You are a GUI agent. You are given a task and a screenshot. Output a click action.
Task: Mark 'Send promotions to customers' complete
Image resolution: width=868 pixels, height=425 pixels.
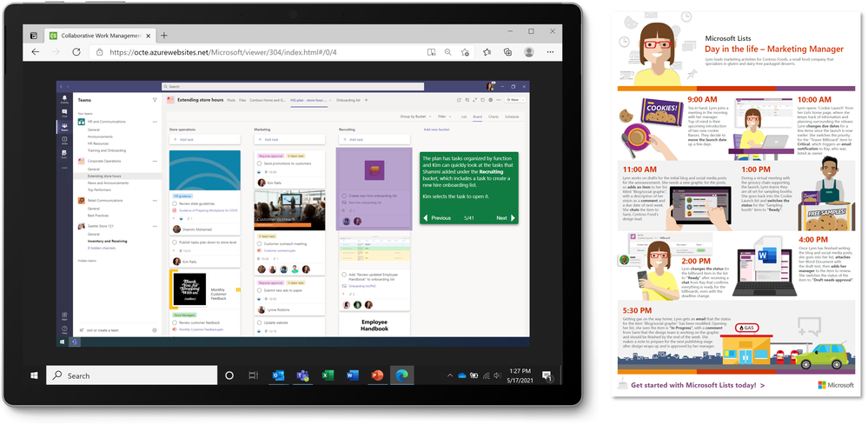(260, 163)
